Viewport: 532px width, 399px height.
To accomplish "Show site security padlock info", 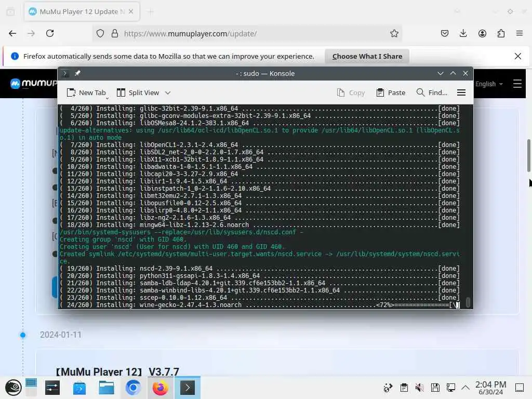I will click(x=115, y=34).
